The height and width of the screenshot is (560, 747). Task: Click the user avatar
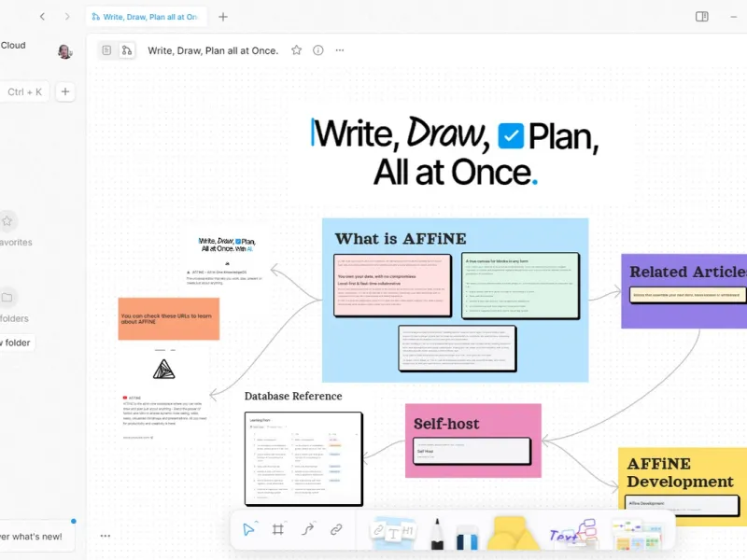click(64, 51)
